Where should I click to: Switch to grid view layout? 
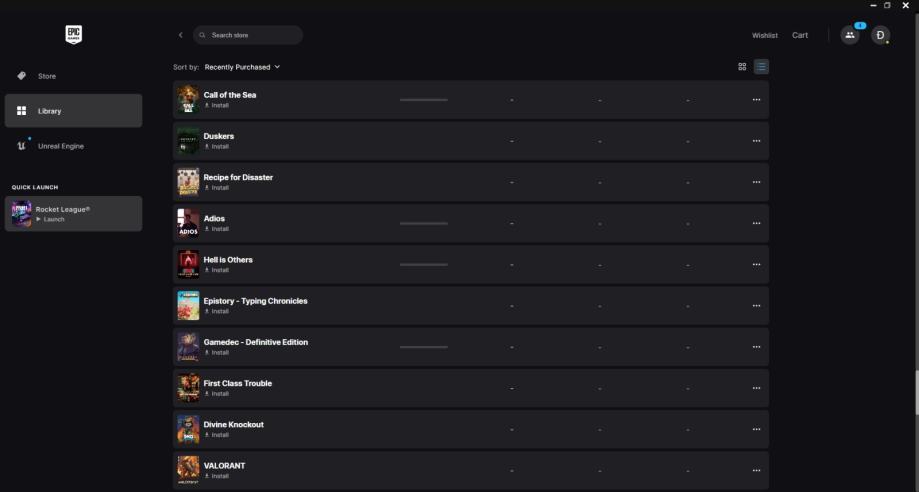(742, 67)
